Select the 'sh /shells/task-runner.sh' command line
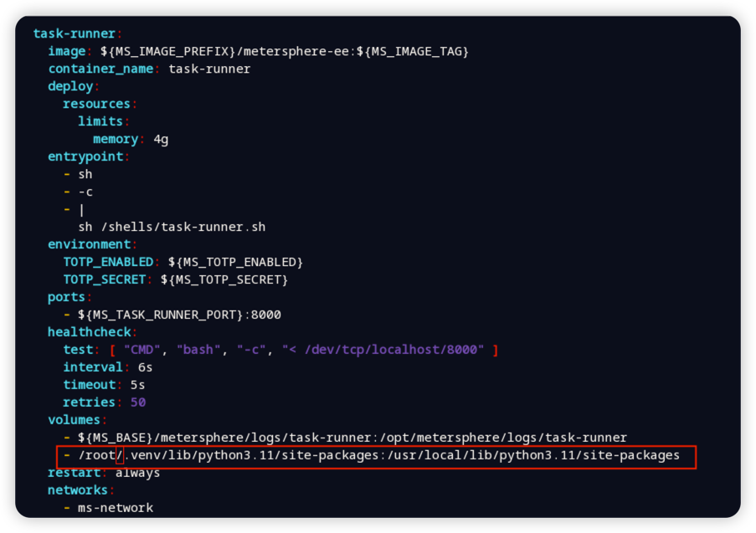756x533 pixels. (172, 227)
